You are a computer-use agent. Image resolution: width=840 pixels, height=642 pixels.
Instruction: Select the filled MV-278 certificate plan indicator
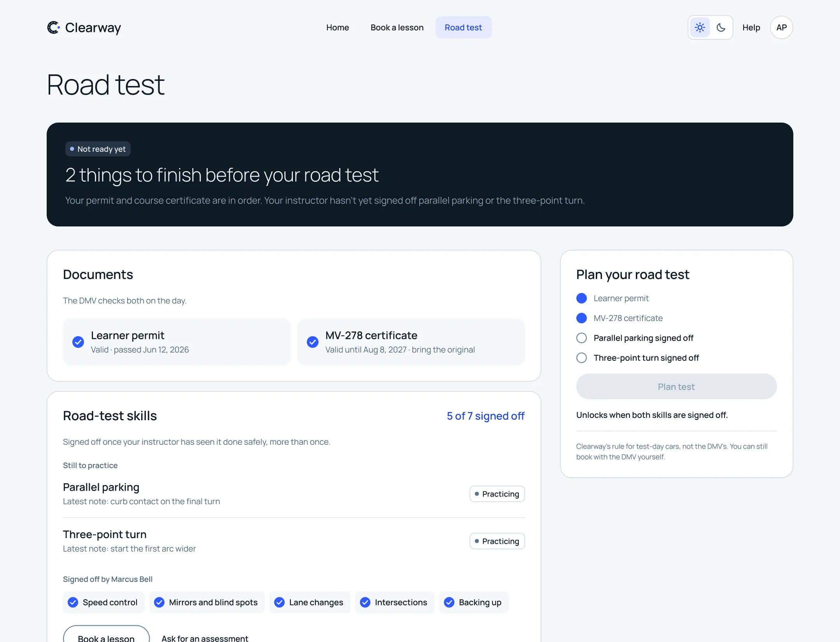click(x=581, y=318)
